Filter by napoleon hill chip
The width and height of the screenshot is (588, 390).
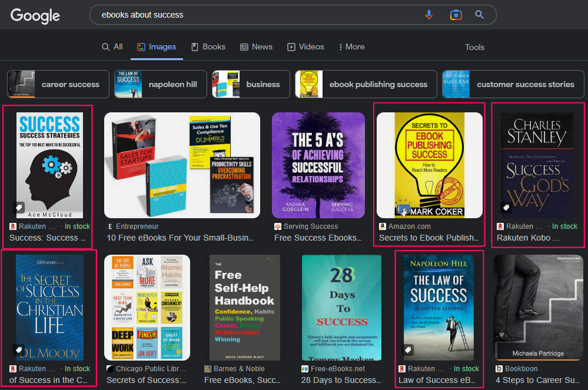tap(160, 84)
